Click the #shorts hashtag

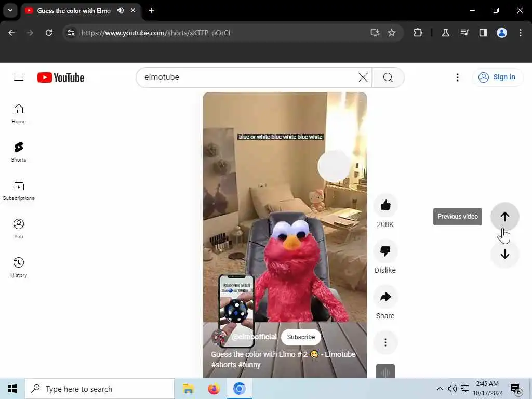click(x=223, y=365)
